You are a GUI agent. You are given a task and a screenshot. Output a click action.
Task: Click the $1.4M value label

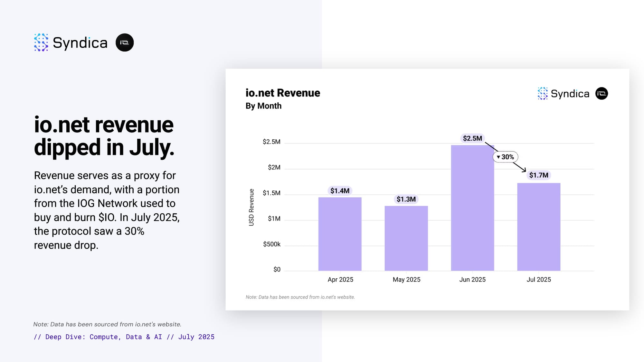(340, 191)
